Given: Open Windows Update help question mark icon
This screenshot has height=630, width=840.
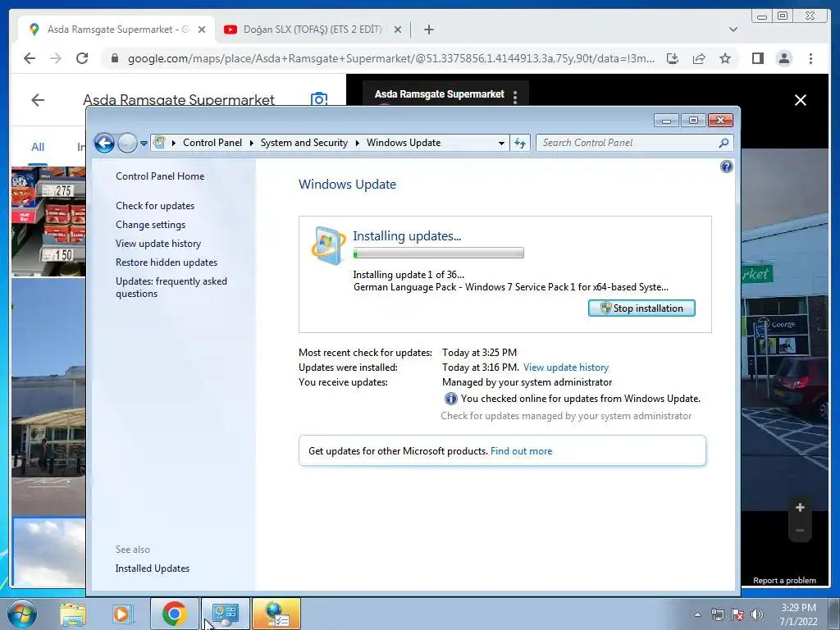Looking at the screenshot, I should click(x=727, y=167).
